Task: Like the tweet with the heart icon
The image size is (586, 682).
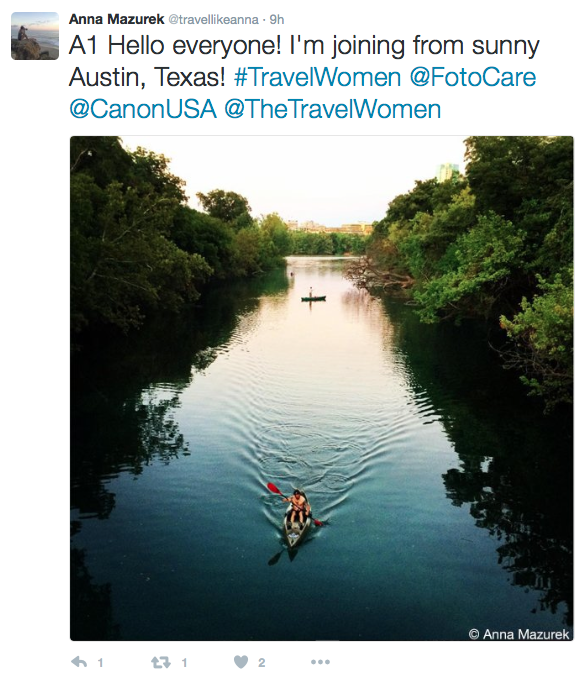Action: (x=241, y=662)
